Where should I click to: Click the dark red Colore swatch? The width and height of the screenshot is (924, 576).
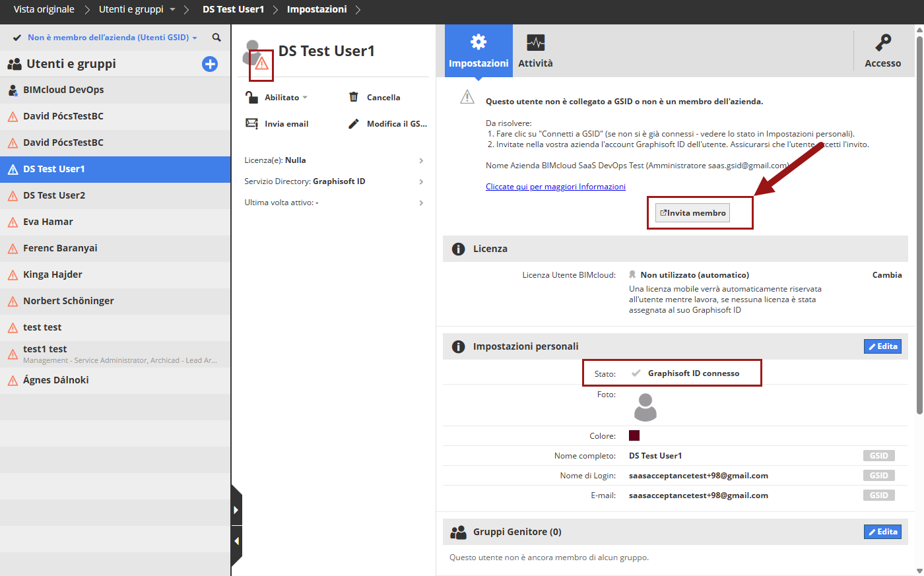point(634,435)
